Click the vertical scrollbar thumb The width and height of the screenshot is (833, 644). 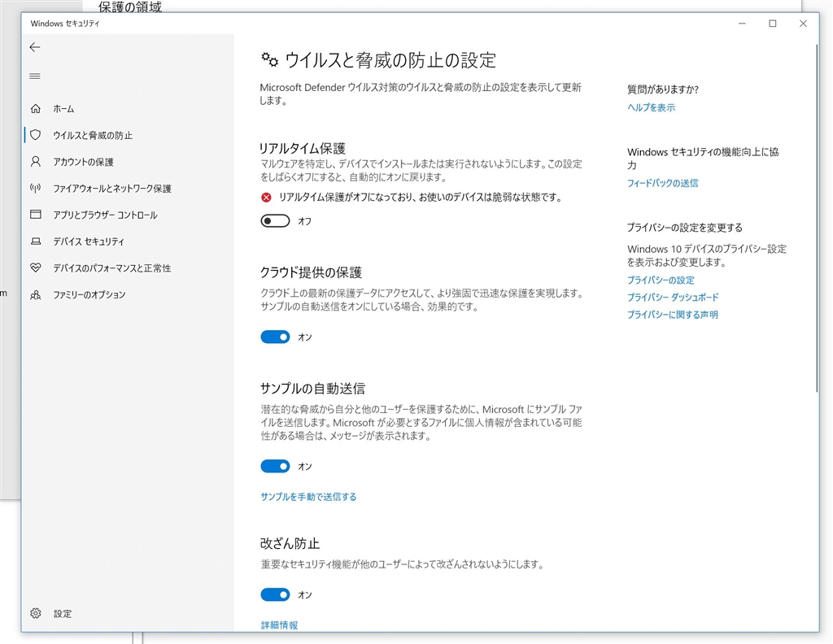[817, 218]
